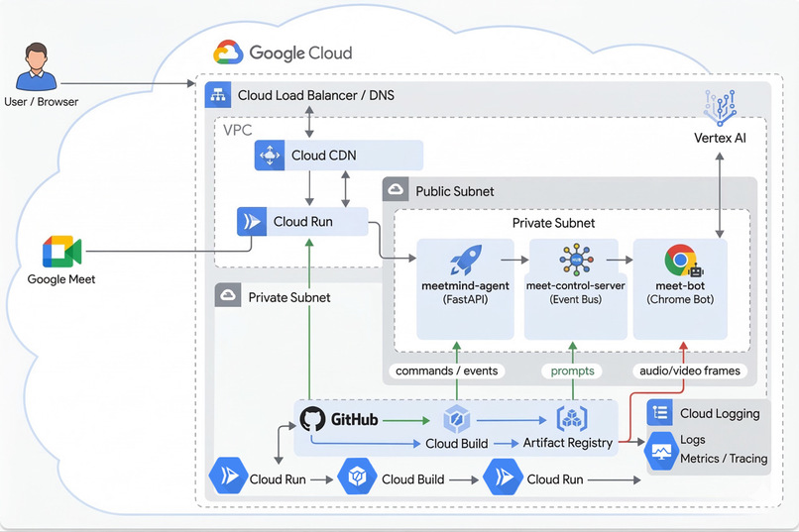Select the "meet-control-server" label
This screenshot has width=799, height=532.
pos(575,285)
